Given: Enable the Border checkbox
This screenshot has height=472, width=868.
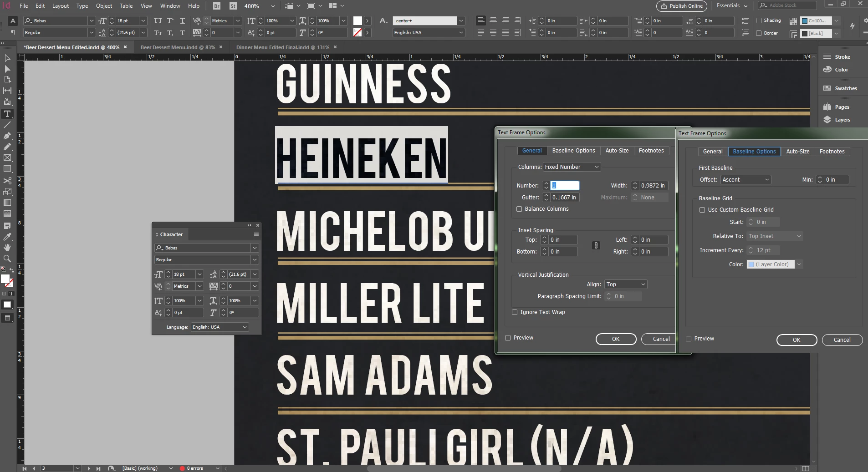Looking at the screenshot, I should pos(759,33).
